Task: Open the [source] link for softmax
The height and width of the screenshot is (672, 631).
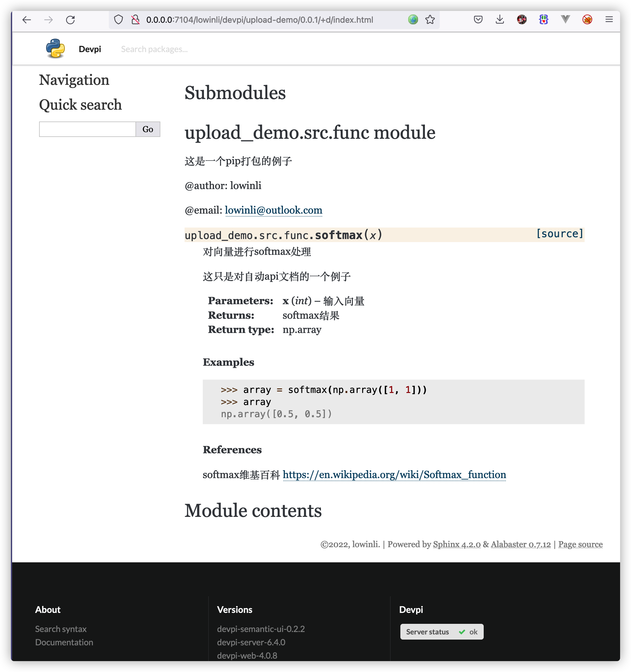Action: pos(560,234)
